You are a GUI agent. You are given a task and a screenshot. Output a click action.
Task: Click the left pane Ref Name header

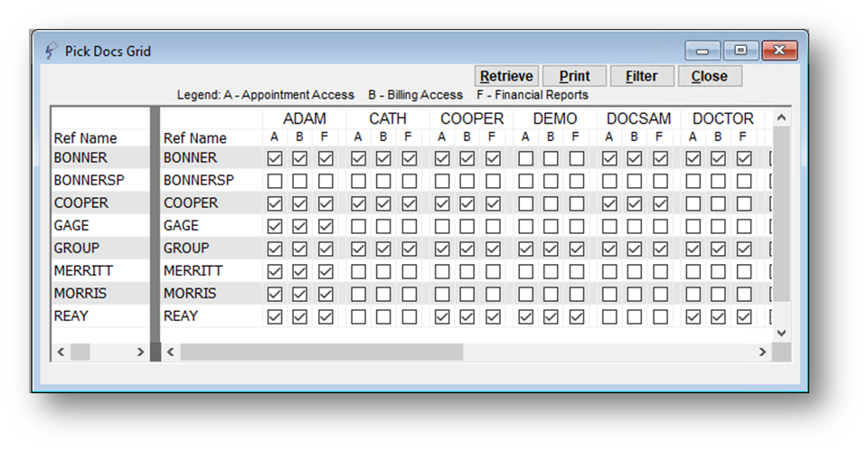click(x=85, y=137)
